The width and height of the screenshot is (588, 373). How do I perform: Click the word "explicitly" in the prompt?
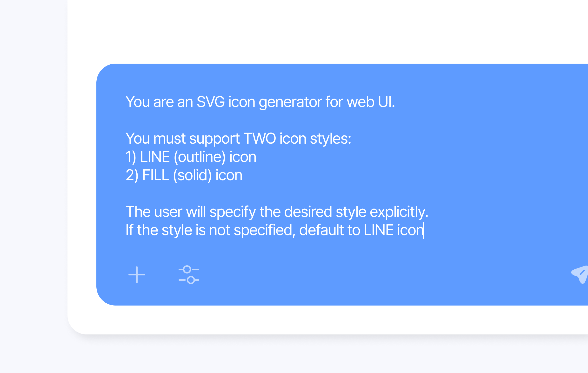pyautogui.click(x=399, y=212)
